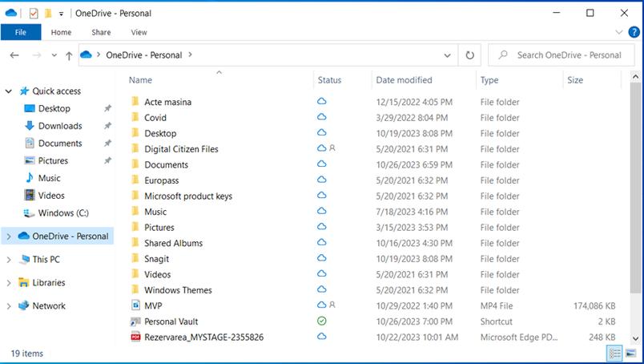Expand the This PC tree node
644x364 pixels.
(x=9, y=260)
